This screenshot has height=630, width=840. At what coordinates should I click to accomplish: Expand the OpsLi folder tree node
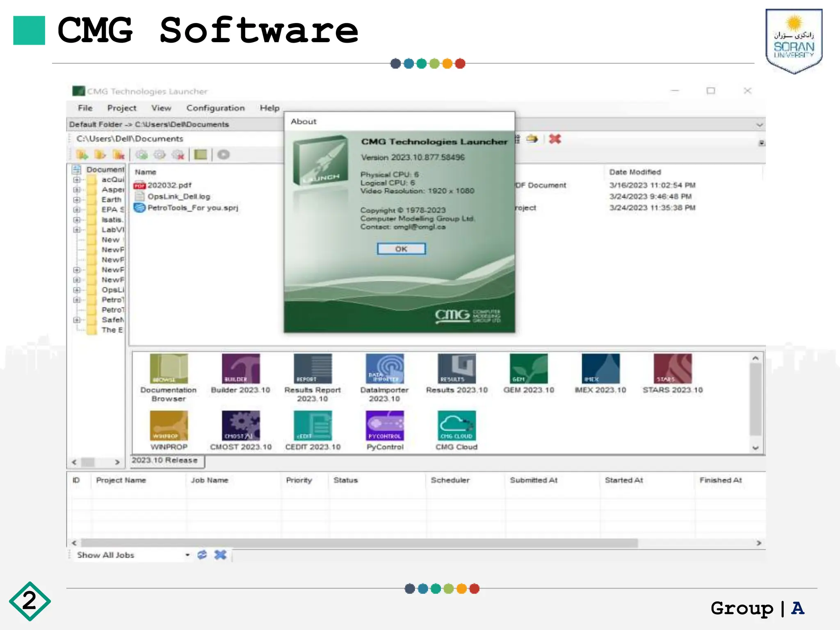click(x=77, y=290)
